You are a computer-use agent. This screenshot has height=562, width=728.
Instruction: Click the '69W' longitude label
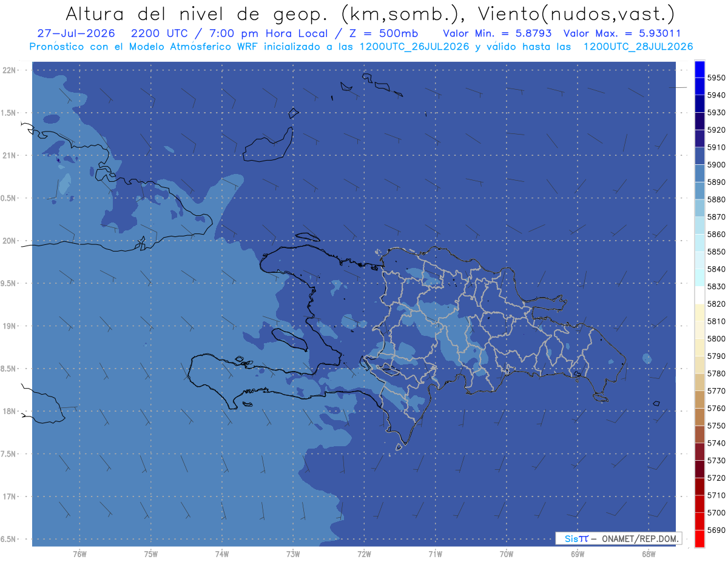(x=578, y=554)
